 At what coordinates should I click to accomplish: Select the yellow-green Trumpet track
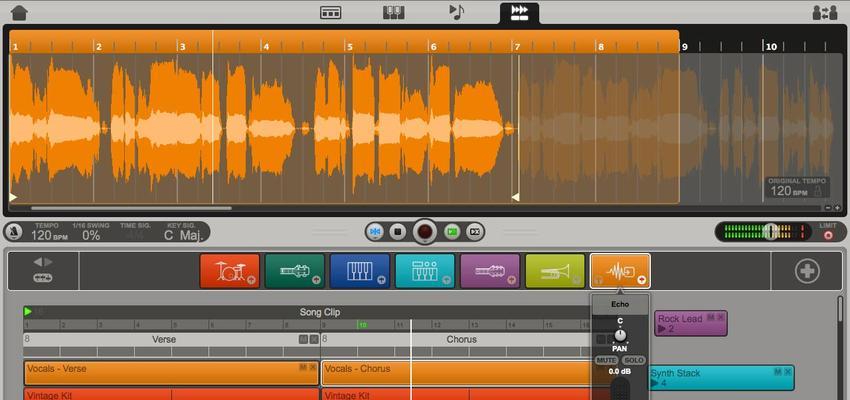[555, 271]
